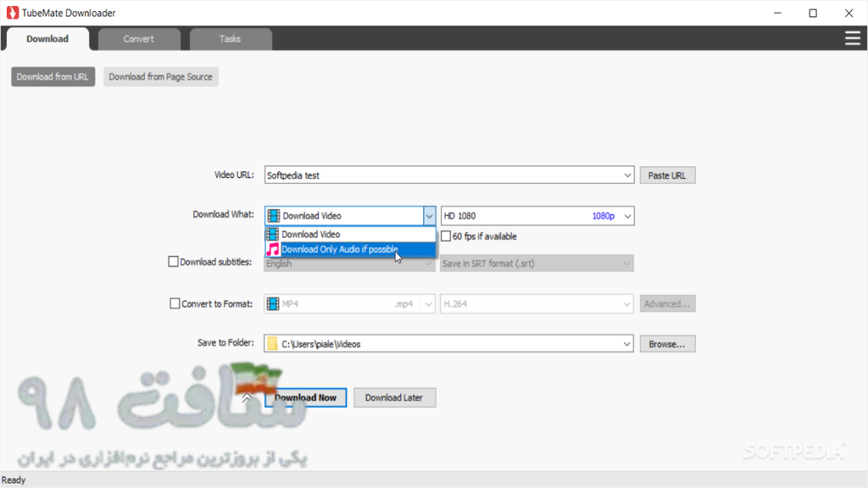
Task: Collapse the Download What dropdown arrow
Action: click(429, 216)
